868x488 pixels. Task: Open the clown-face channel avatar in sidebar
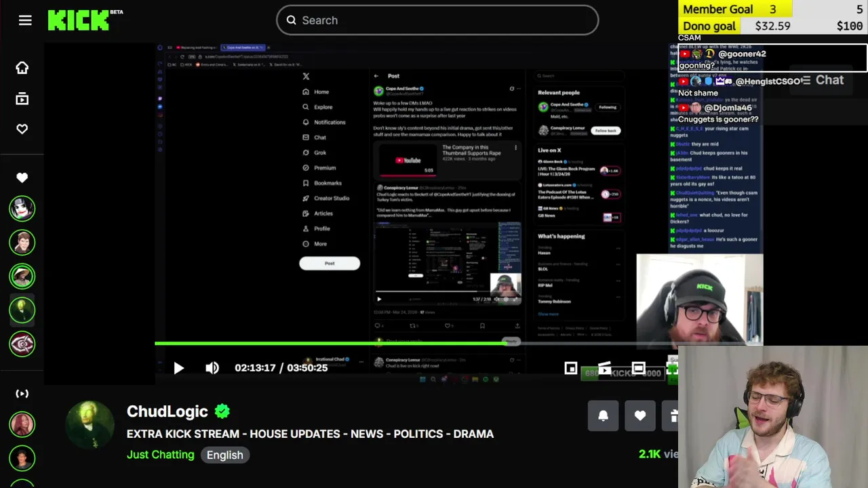pos(22,209)
